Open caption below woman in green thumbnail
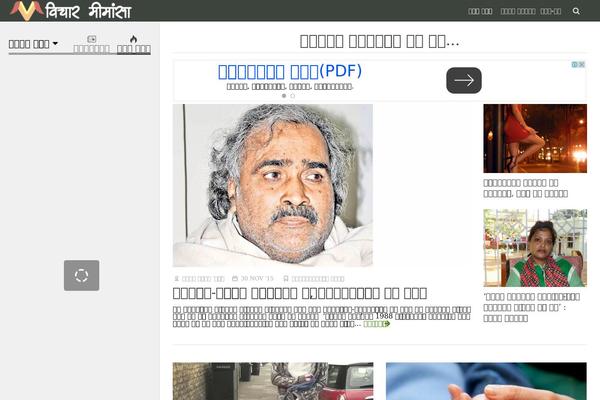The width and height of the screenshot is (600, 400). click(x=532, y=307)
